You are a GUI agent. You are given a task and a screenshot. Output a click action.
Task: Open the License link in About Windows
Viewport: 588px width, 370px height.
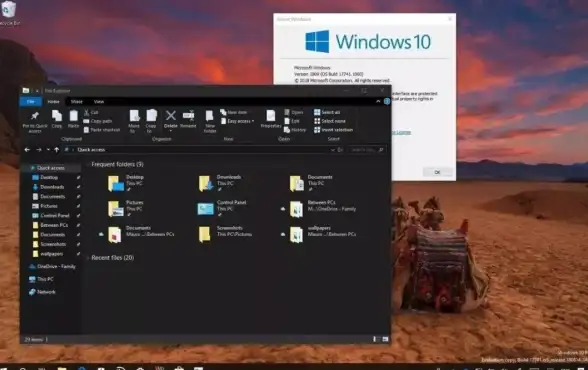tap(401, 132)
